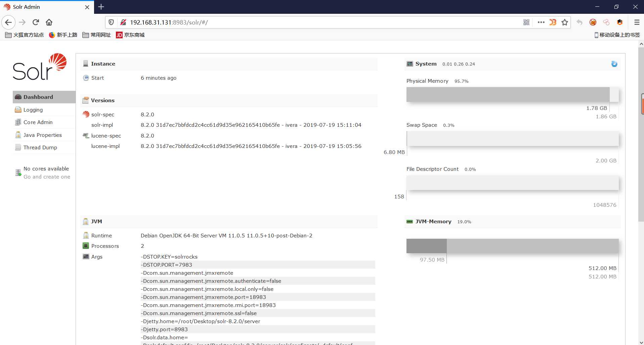Open a new browser tab
The height and width of the screenshot is (345, 644).
[101, 7]
